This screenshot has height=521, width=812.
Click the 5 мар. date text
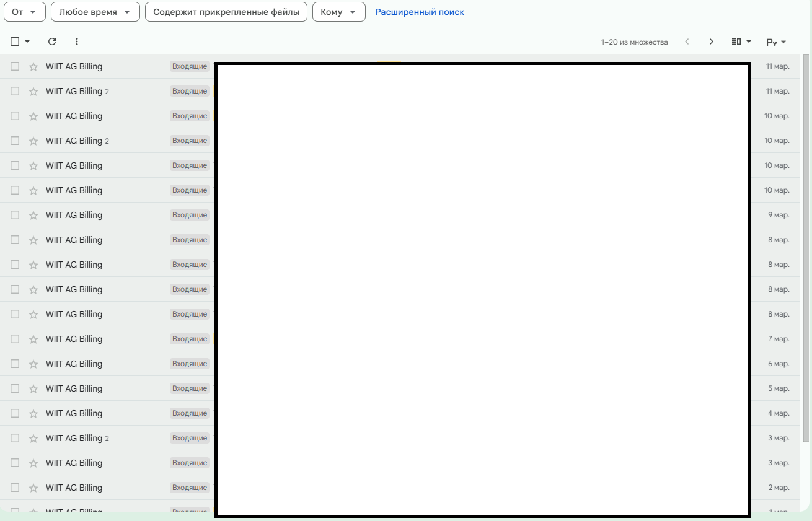click(x=779, y=388)
